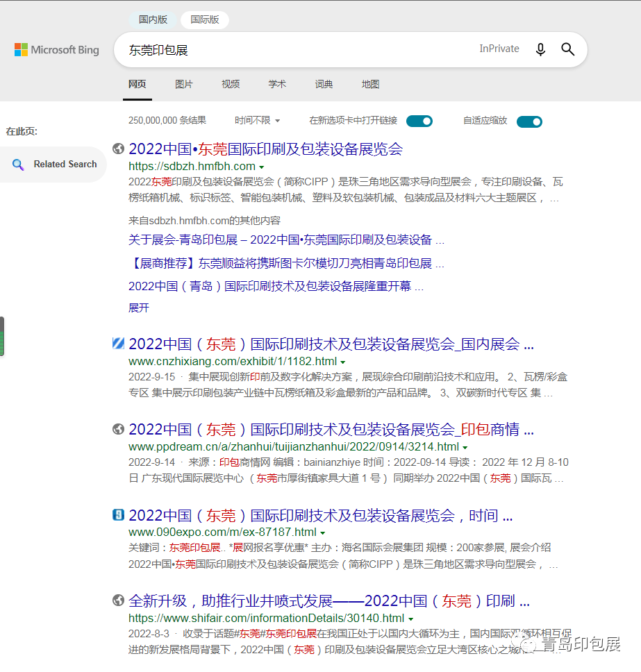Click the www.cnzhixiang.com/exhibit/1/1182.html URL
This screenshot has height=672, width=641.
[x=233, y=361]
